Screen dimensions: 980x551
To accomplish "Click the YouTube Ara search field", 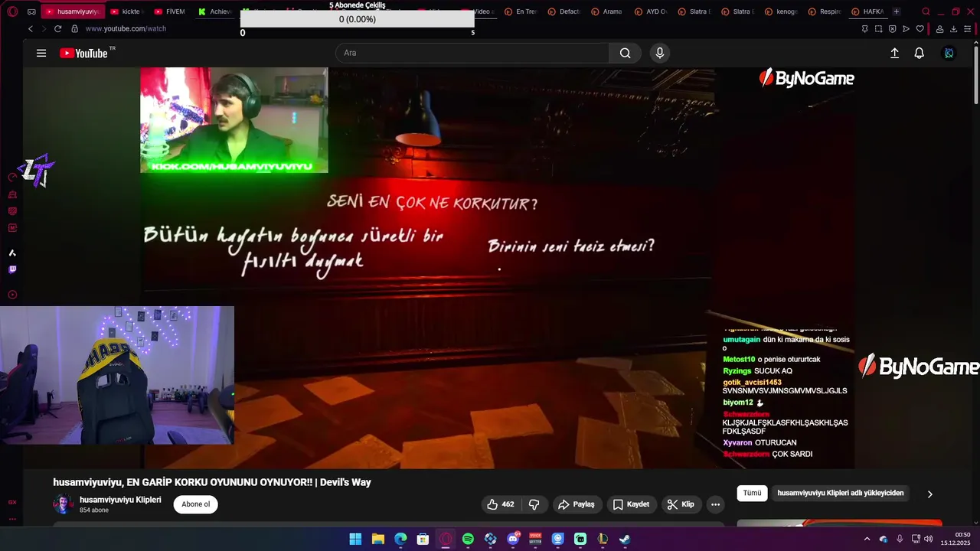I will pos(472,53).
